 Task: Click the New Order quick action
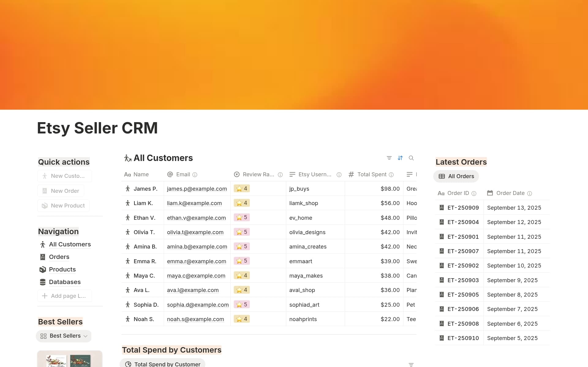(60, 190)
